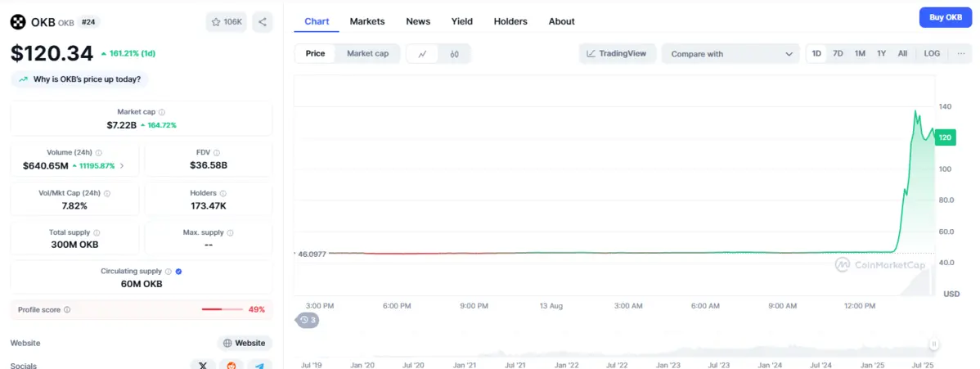Switch chart view to Market cap
This screenshot has height=369, width=980.
point(367,53)
